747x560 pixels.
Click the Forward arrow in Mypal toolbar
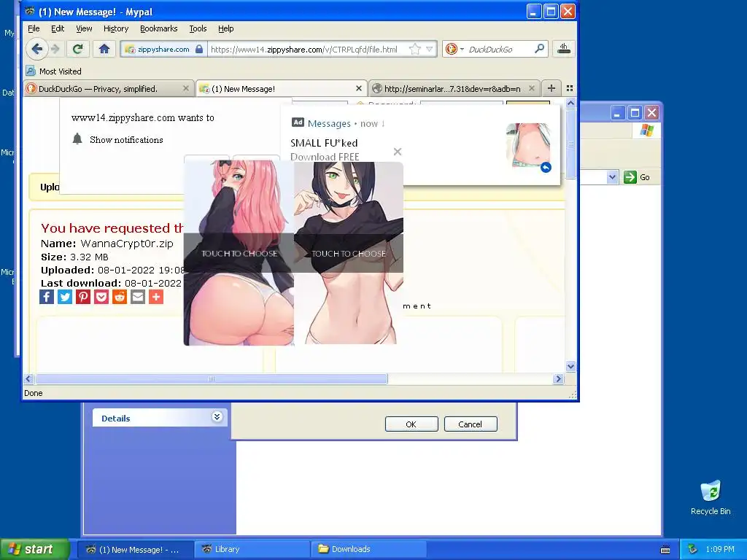pos(55,49)
